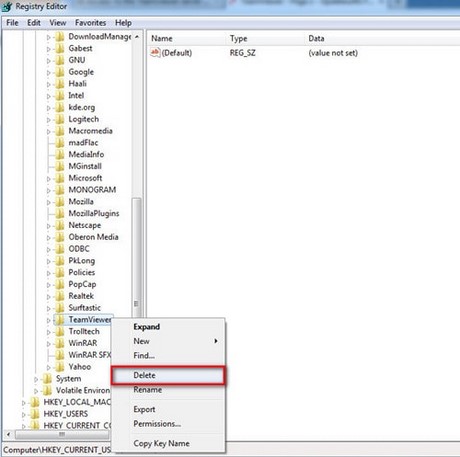Click the MediaInfo folder icon
The width and height of the screenshot is (460, 457).
(x=60, y=154)
